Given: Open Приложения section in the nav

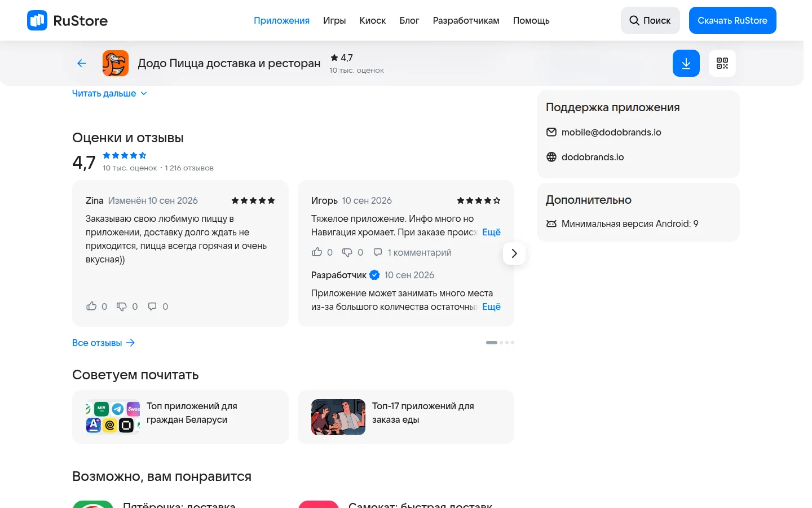Looking at the screenshot, I should (281, 20).
